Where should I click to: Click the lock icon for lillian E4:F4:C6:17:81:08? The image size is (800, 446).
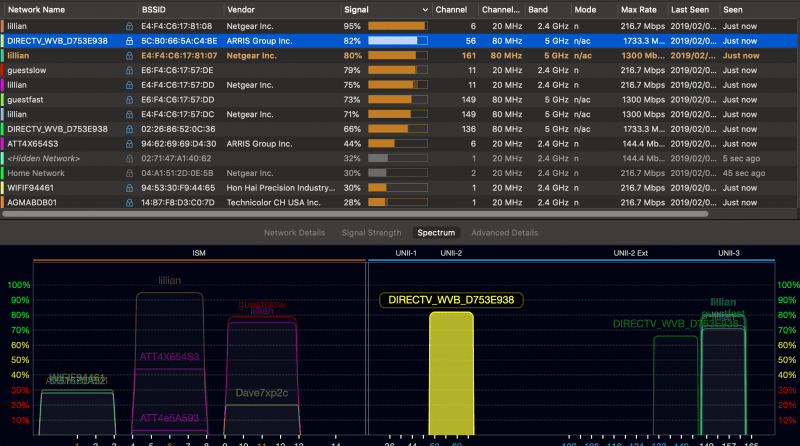click(x=129, y=26)
